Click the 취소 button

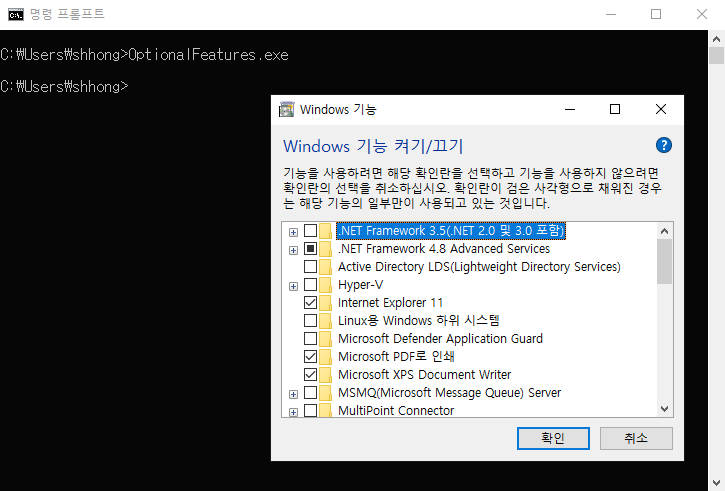tap(636, 438)
